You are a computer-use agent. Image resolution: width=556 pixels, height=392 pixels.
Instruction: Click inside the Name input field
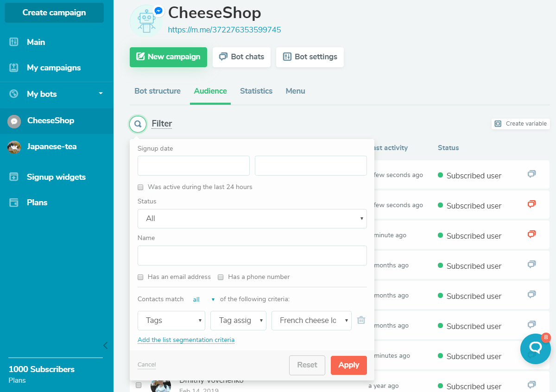[x=252, y=255]
